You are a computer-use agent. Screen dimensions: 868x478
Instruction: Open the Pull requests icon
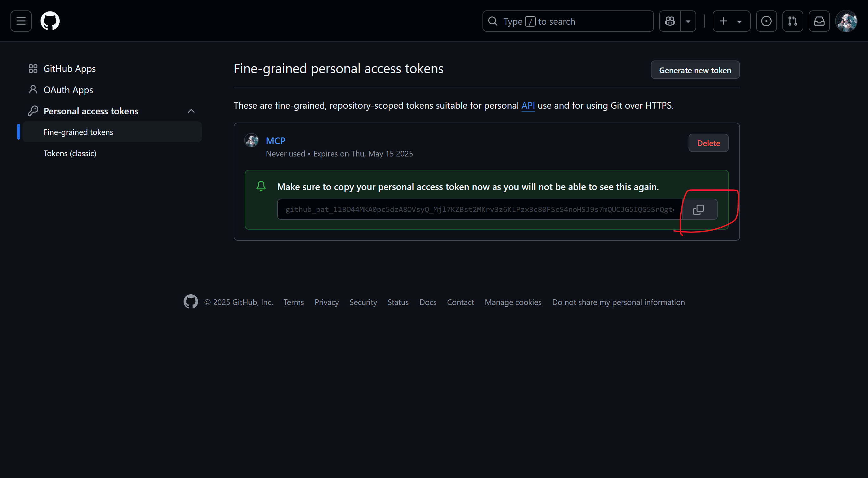[793, 21]
